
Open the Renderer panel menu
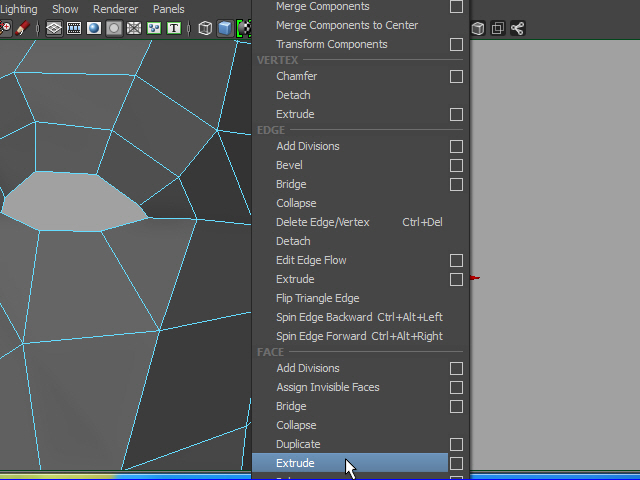point(116,9)
